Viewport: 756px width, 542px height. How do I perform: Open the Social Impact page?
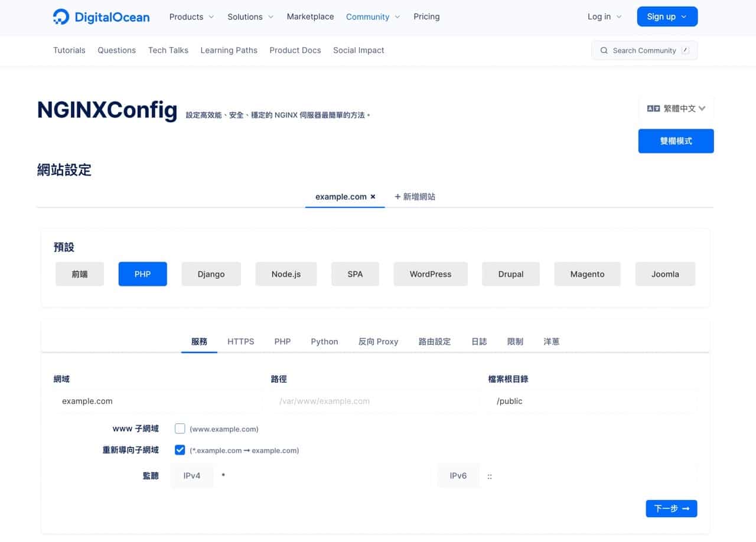(x=359, y=50)
